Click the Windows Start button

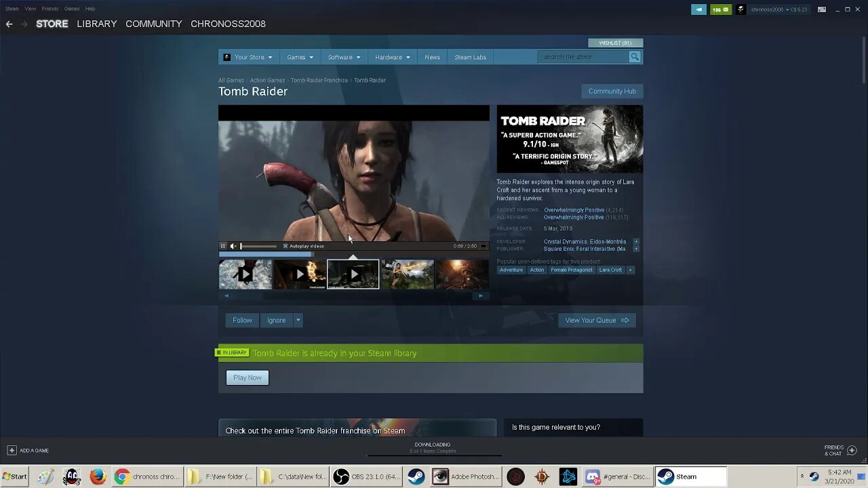tap(14, 476)
